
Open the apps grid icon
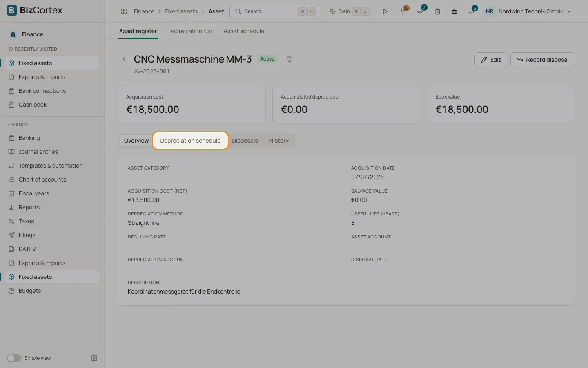124,11
